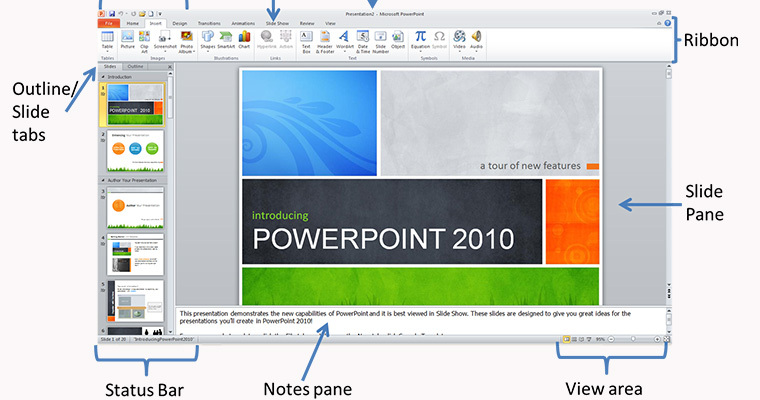Switch to Normal view in status bar

click(x=566, y=339)
